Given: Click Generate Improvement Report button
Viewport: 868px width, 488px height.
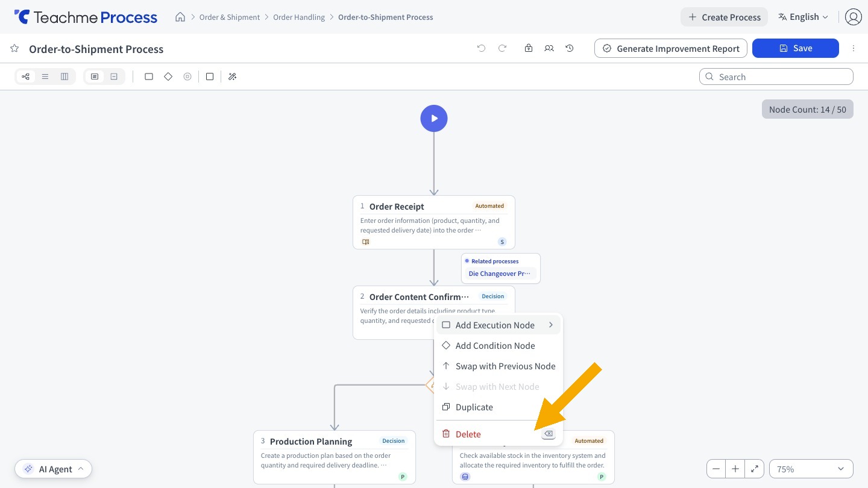Looking at the screenshot, I should [x=671, y=48].
